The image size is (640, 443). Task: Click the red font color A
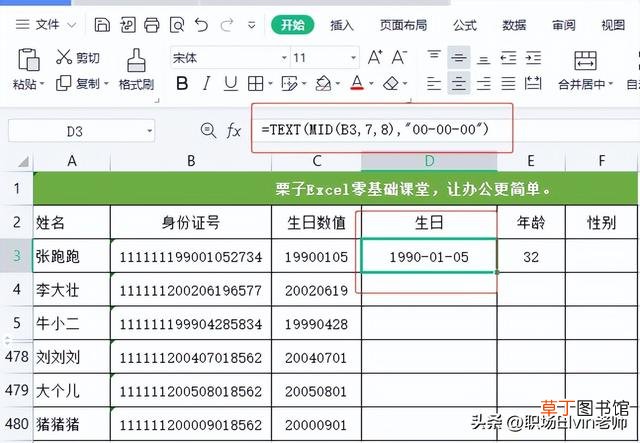point(357,84)
